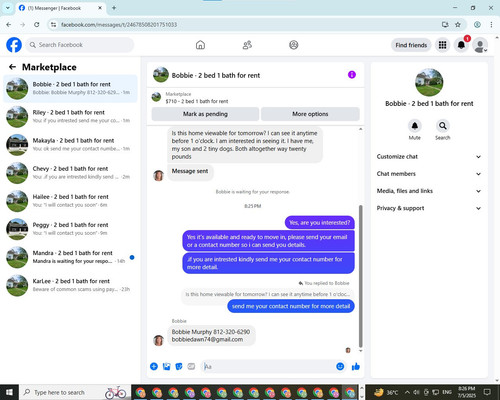The width and height of the screenshot is (500, 400).
Task: Open the Peggy conversation in the list
Action: pyautogui.click(x=70, y=229)
